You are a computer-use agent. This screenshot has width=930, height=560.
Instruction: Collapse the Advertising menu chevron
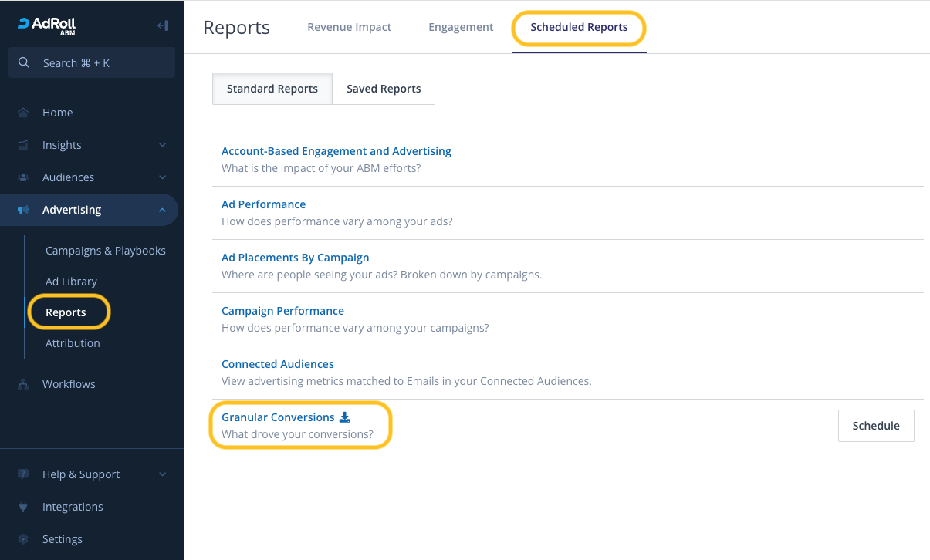coord(162,210)
